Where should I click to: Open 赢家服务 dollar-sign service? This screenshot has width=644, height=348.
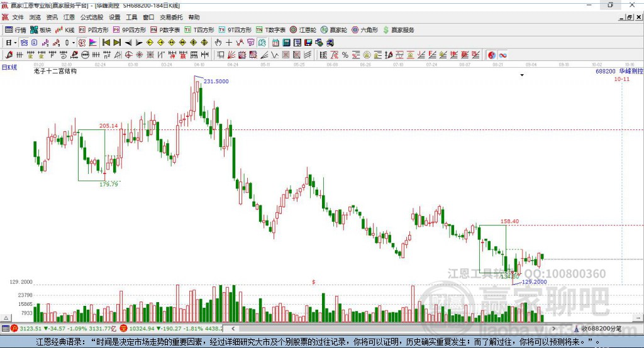pyautogui.click(x=398, y=30)
